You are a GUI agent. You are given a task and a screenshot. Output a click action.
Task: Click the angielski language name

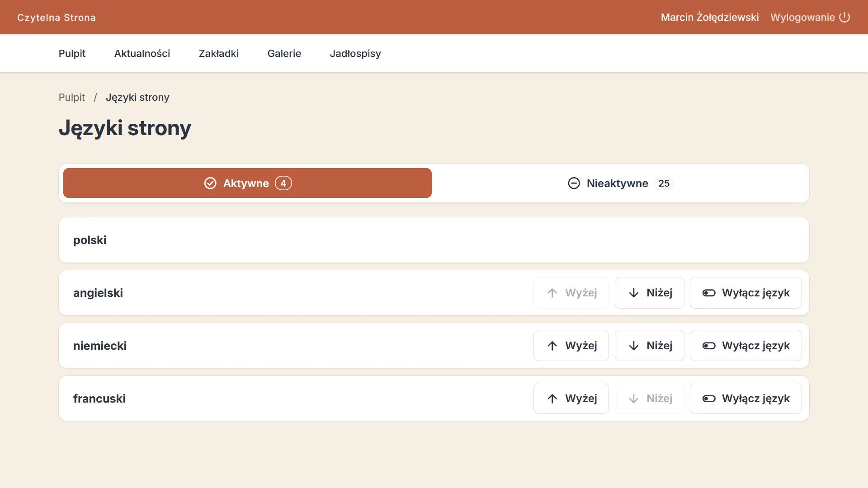(98, 293)
